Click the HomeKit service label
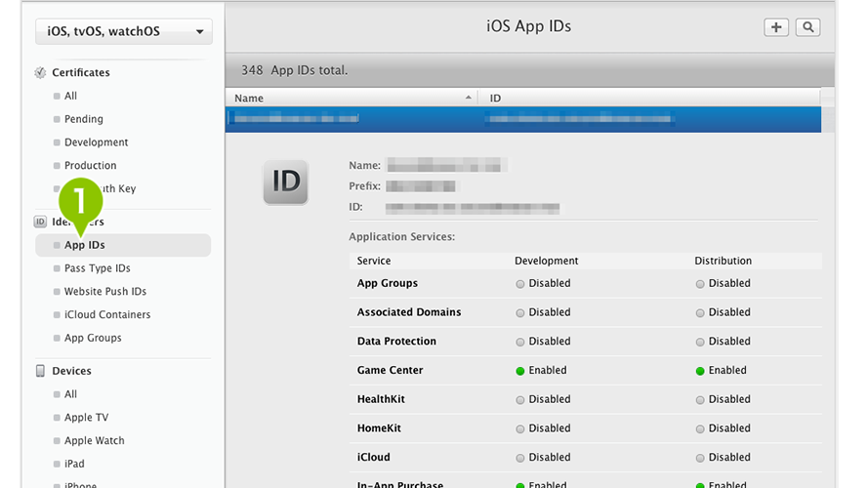 (x=379, y=428)
